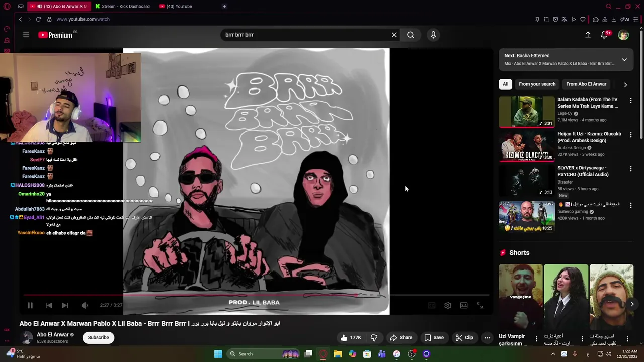Screen dimensions: 644x362
Task: Show more filter chips with arrow
Action: click(x=625, y=84)
